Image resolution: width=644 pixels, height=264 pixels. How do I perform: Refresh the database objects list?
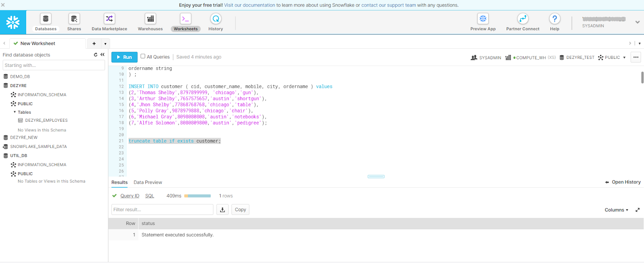point(95,55)
